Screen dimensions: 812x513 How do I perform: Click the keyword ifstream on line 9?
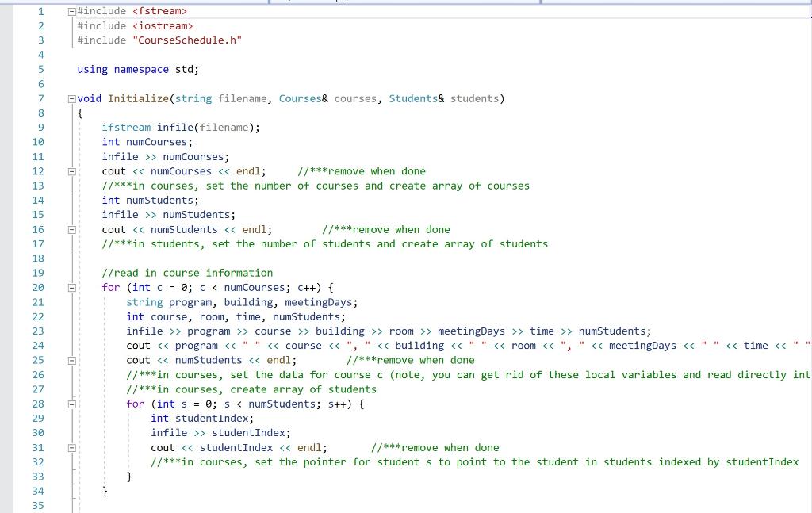pos(125,127)
